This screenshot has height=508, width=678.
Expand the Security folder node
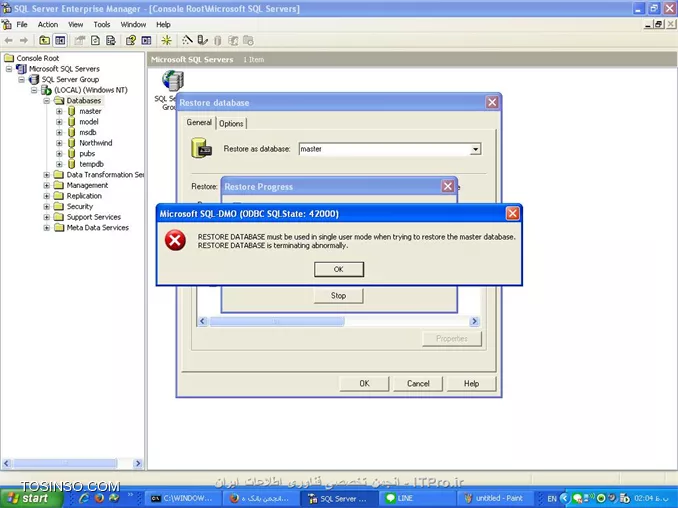pos(47,207)
